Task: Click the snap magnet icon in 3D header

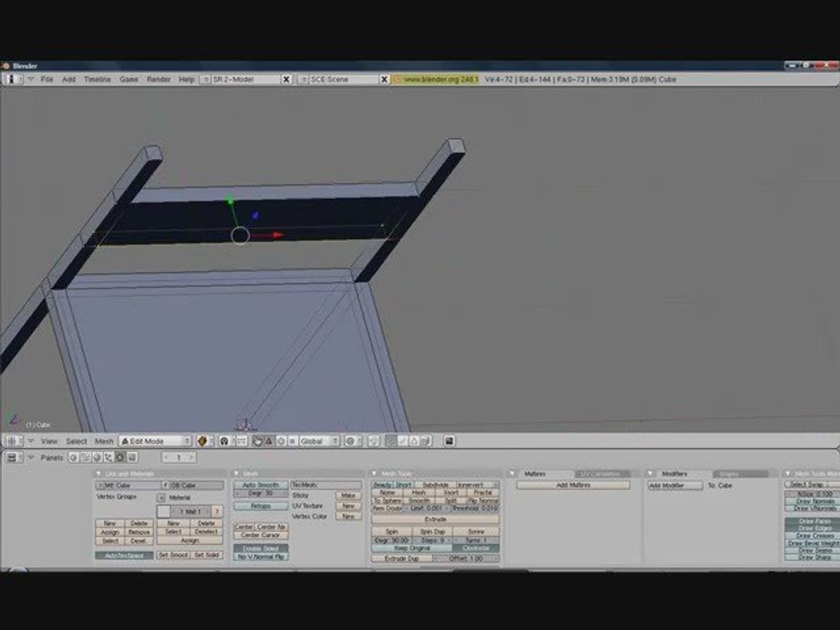Action: [x=374, y=441]
